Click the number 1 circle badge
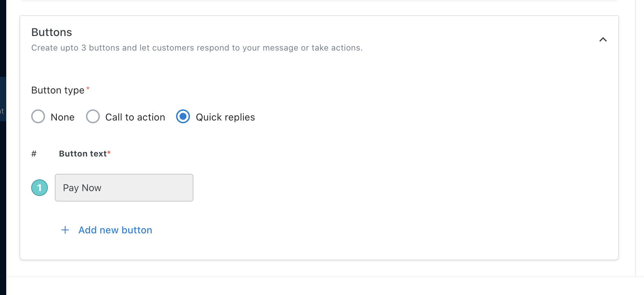The height and width of the screenshot is (295, 644). [x=40, y=188]
